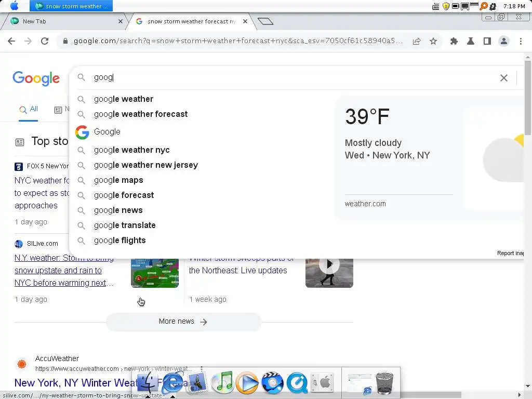Click the vertical scrollbar thumb
Image resolution: width=532 pixels, height=399 pixels.
(528, 98)
